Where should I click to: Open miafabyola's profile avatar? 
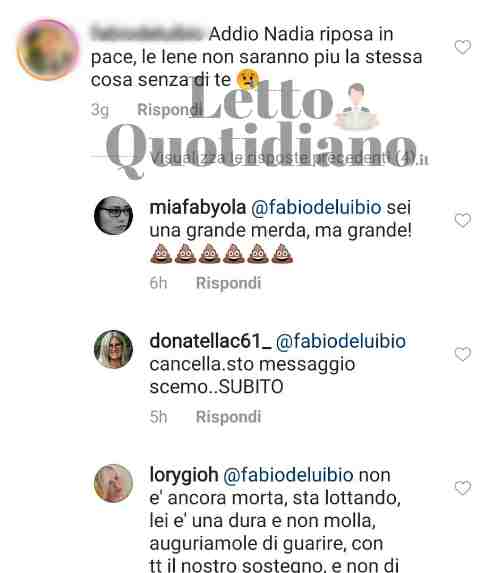tap(113, 216)
